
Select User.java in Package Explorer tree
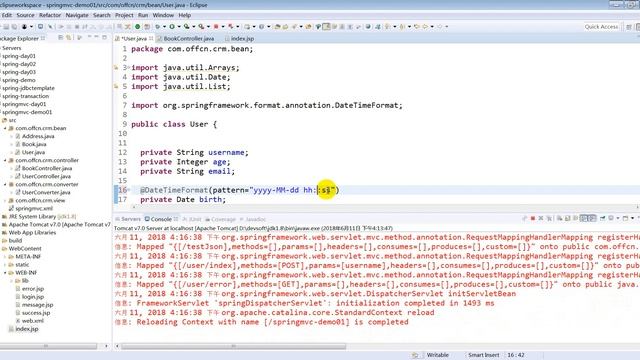click(x=33, y=152)
